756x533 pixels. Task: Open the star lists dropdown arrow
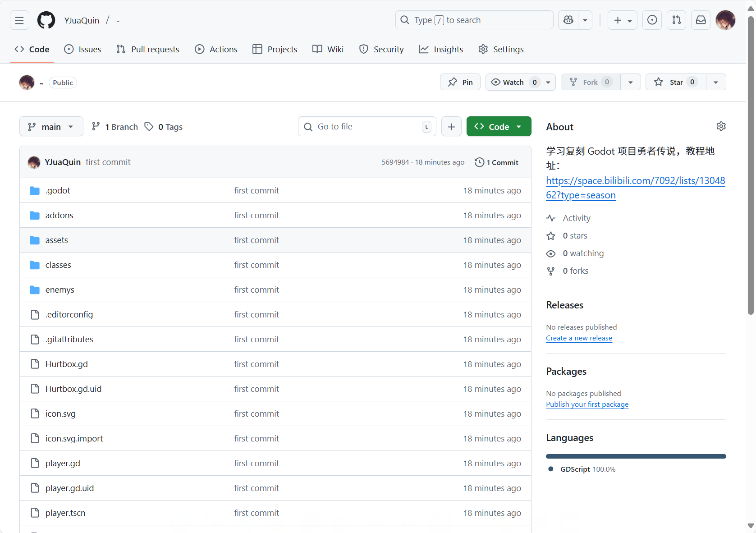(715, 82)
